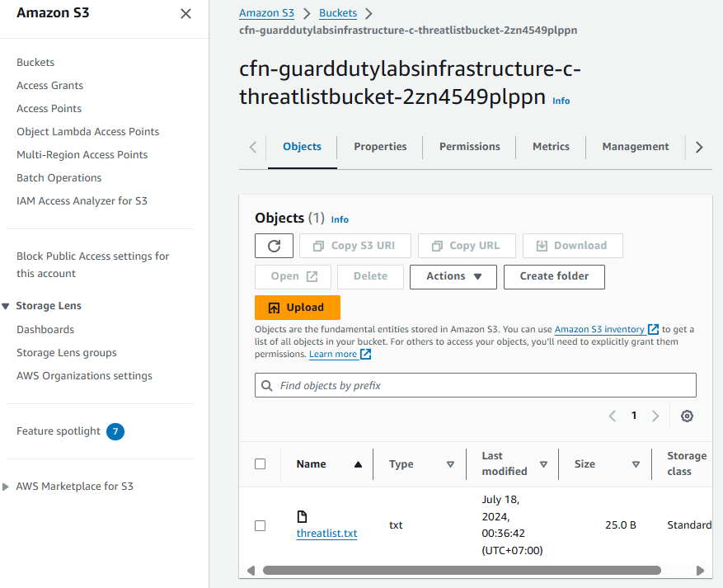Screen dimensions: 723x588
Task: Click Learn more external link icon
Action: click(366, 354)
